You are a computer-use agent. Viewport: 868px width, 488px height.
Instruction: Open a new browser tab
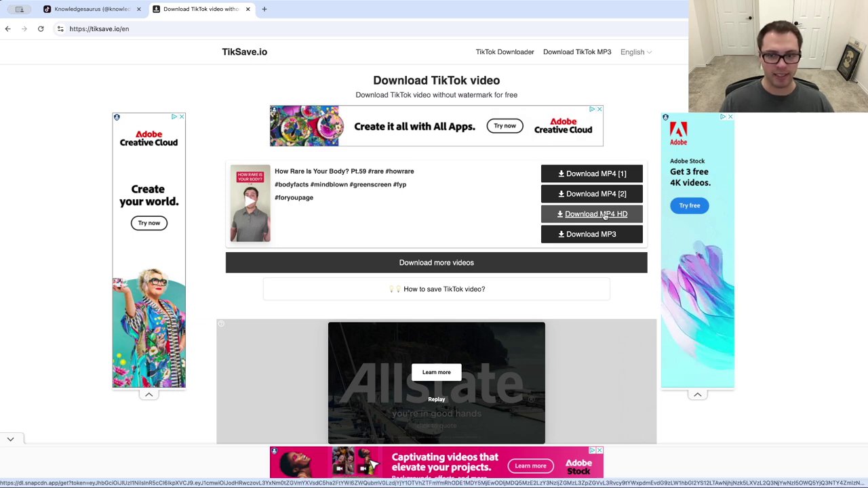pyautogui.click(x=264, y=9)
